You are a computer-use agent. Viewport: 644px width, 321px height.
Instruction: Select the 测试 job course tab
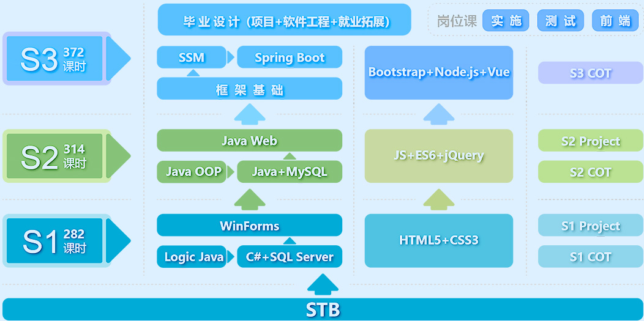(x=560, y=21)
